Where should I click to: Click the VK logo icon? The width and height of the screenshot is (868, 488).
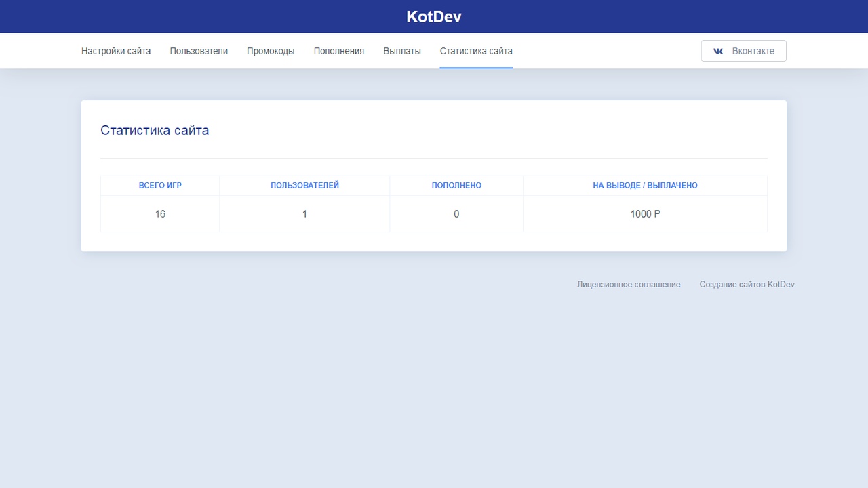tap(718, 51)
